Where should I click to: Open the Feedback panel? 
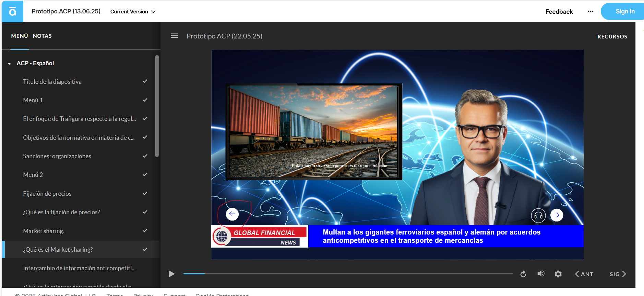point(559,12)
